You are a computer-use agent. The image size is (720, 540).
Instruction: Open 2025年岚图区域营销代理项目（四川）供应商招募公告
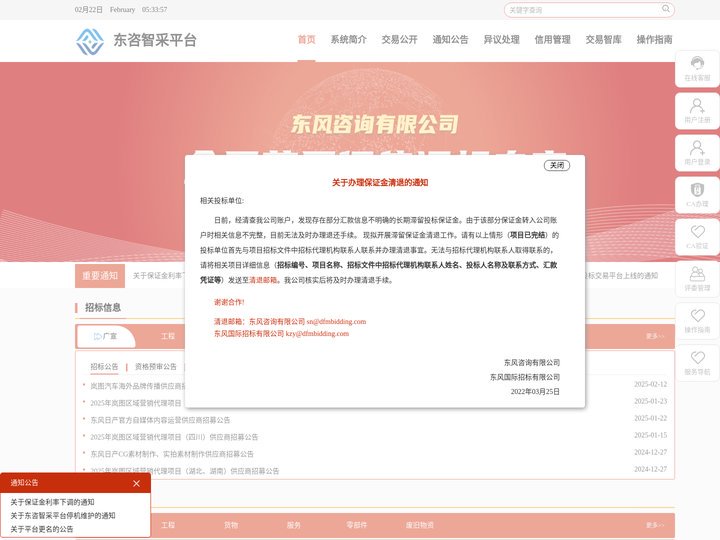coord(174,437)
